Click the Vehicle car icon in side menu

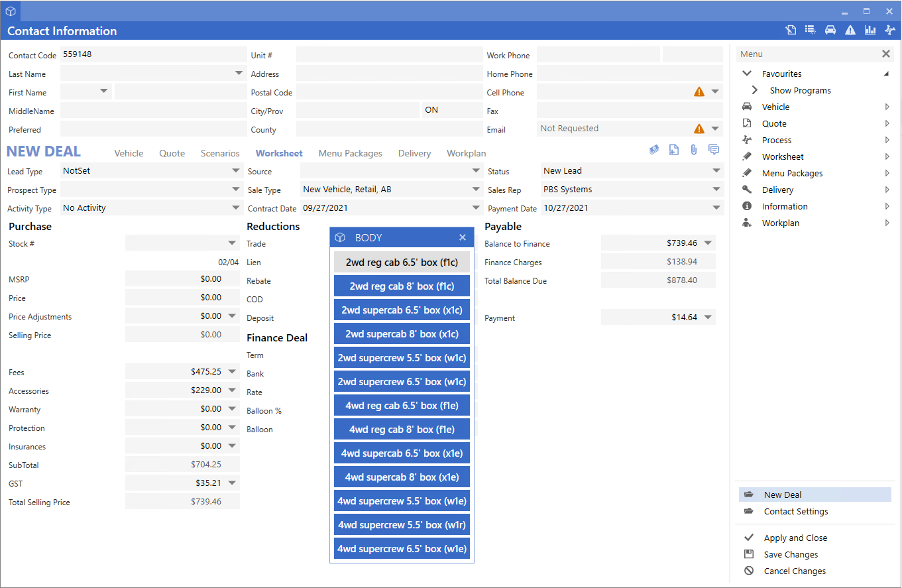[x=747, y=107]
